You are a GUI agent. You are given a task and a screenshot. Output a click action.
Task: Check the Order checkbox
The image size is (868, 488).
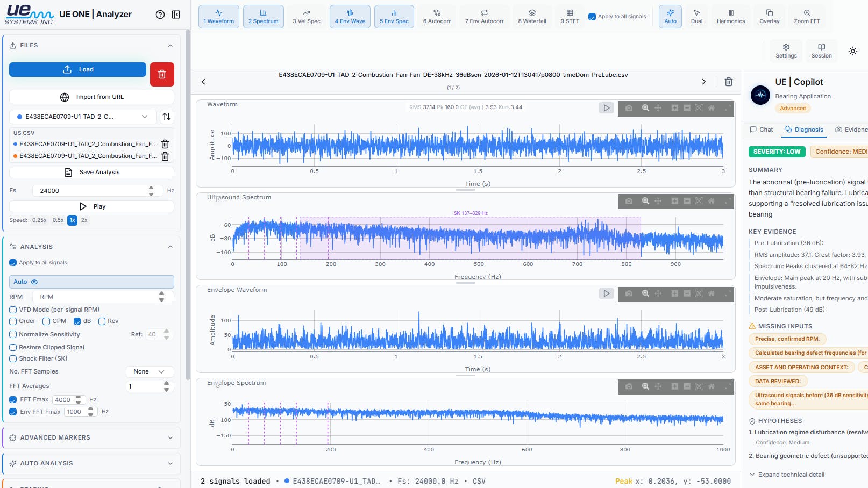pyautogui.click(x=13, y=321)
